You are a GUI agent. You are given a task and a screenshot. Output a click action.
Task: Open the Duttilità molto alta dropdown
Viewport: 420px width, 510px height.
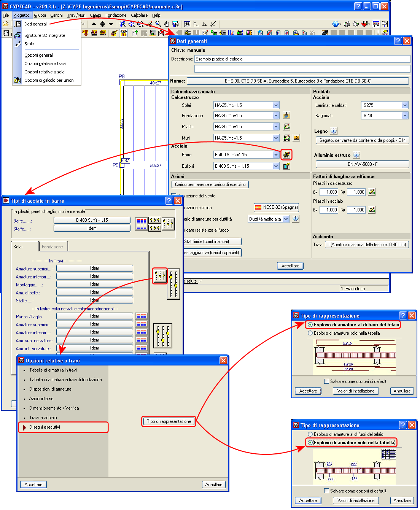286,219
